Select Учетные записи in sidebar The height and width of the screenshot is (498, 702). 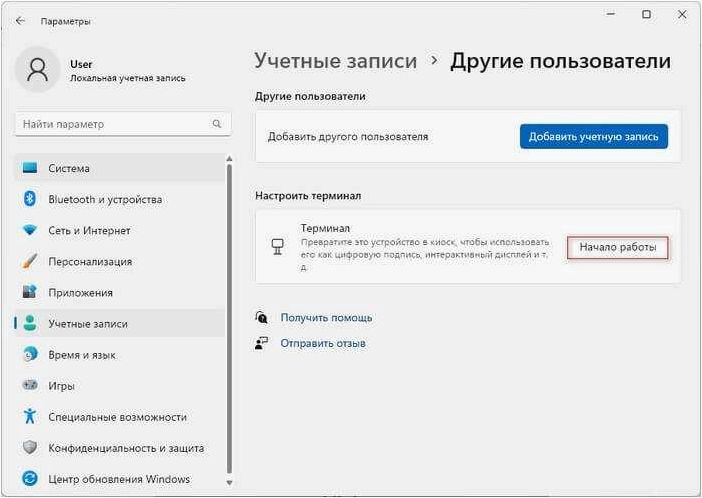pos(120,323)
